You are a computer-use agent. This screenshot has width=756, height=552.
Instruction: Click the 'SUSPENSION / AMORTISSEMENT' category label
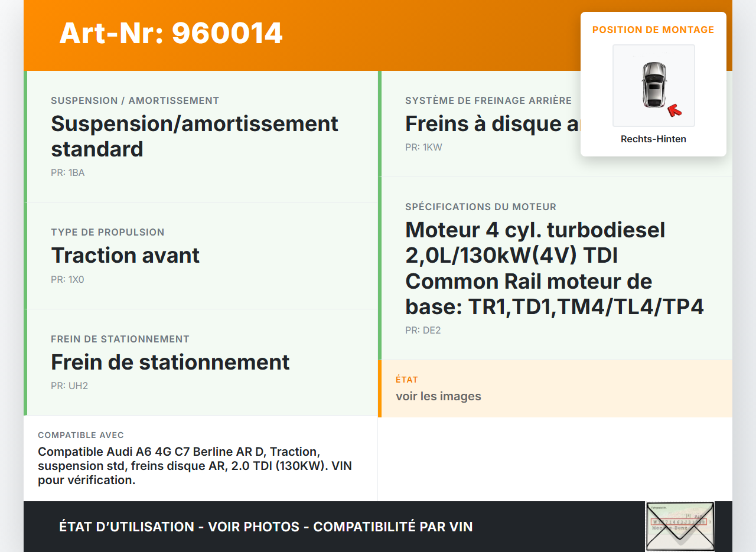(x=135, y=101)
